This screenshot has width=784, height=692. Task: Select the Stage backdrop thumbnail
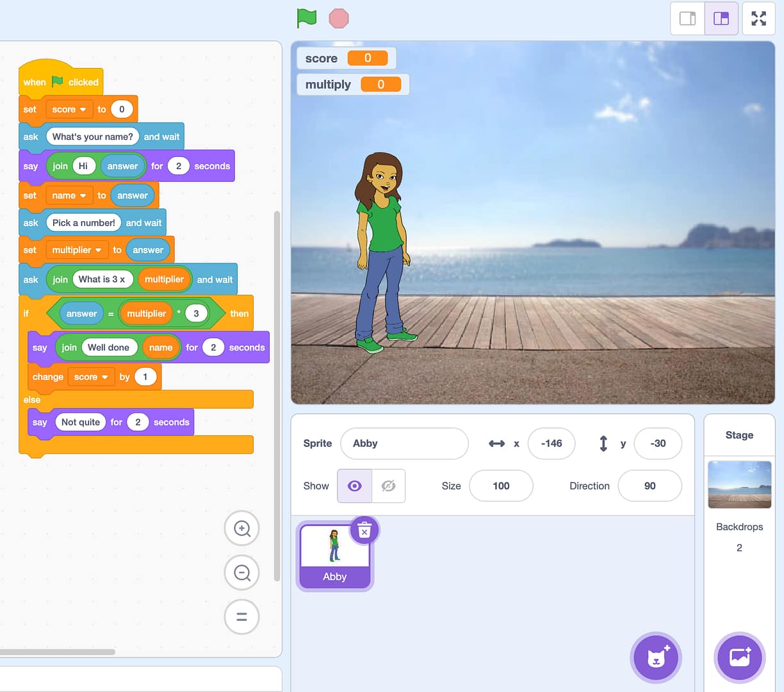pyautogui.click(x=739, y=484)
